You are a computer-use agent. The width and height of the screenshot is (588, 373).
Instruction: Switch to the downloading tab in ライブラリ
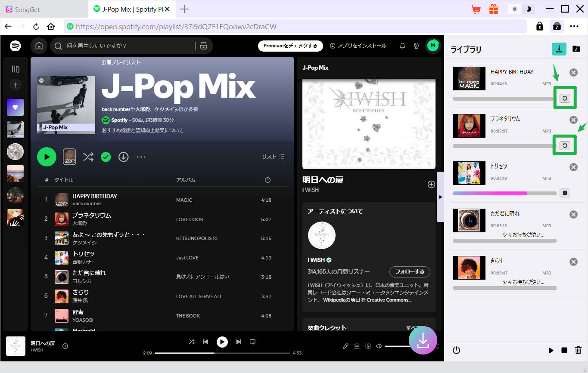pos(559,49)
